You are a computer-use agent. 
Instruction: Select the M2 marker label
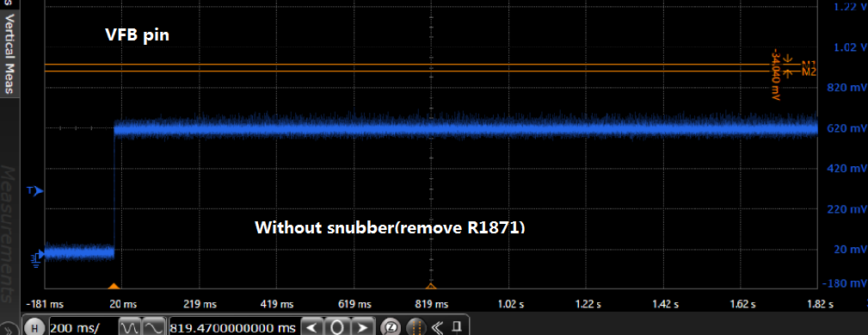coord(810,72)
